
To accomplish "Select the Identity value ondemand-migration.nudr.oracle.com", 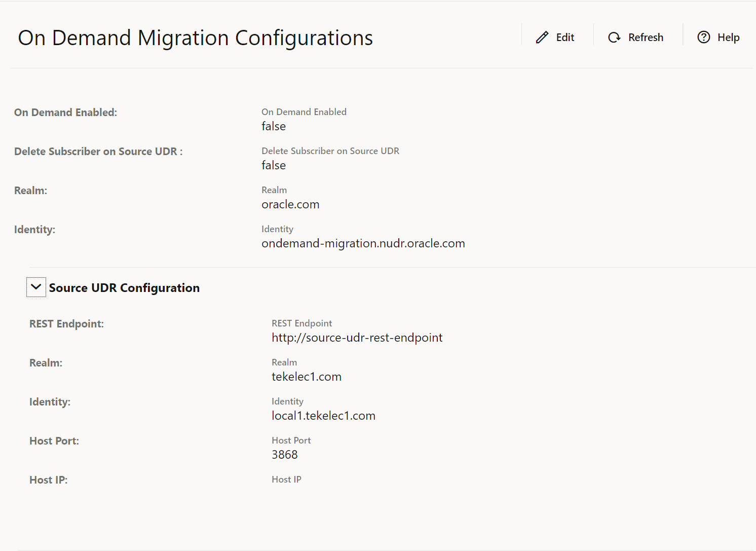I will click(x=363, y=243).
